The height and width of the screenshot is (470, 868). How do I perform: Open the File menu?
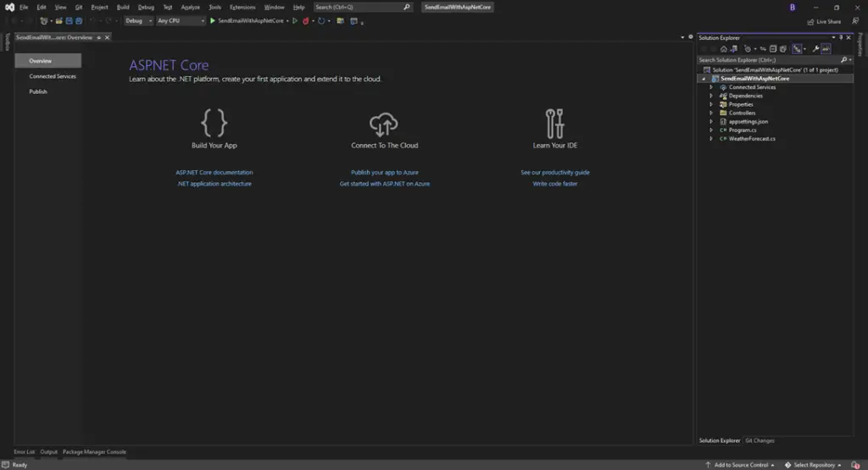tap(24, 7)
